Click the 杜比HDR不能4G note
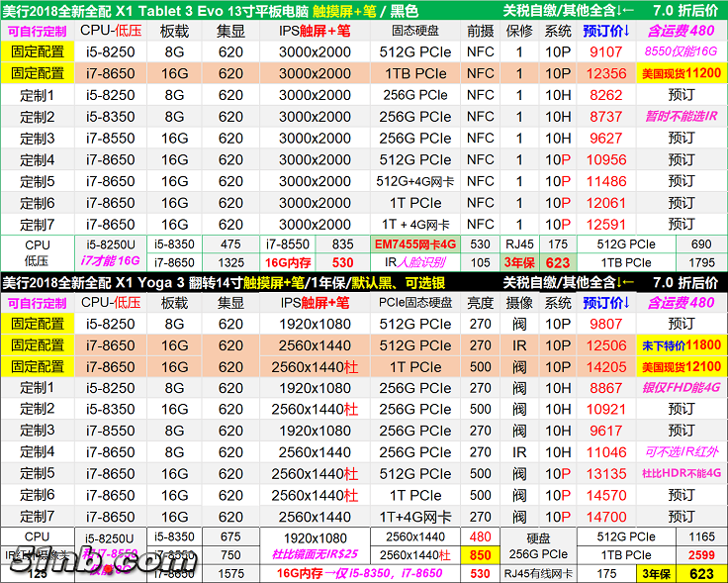 pos(681,474)
